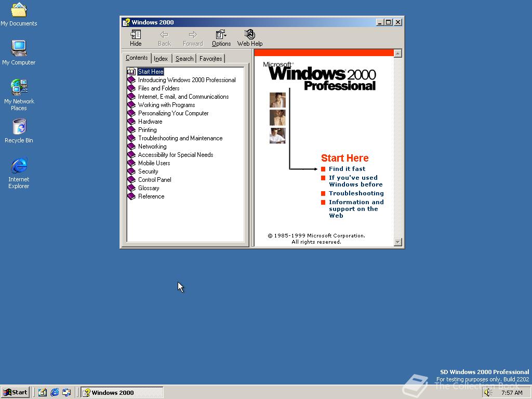The width and height of the screenshot is (532, 399).
Task: Open the Internet Explorer desktop icon
Action: 19,173
